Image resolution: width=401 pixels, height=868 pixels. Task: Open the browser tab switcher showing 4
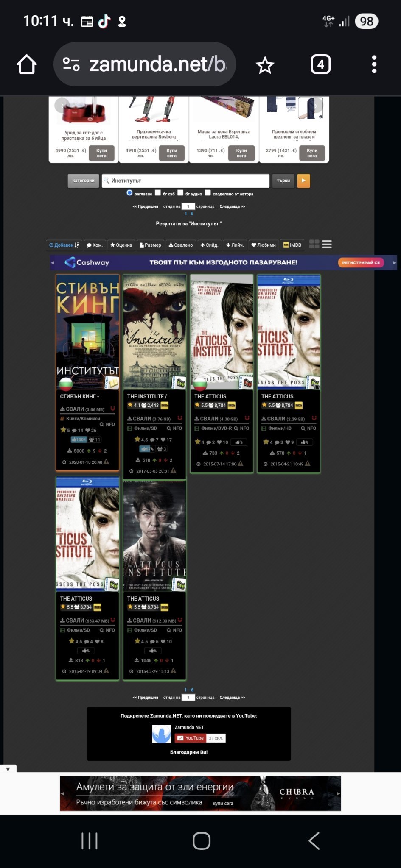[x=320, y=64]
